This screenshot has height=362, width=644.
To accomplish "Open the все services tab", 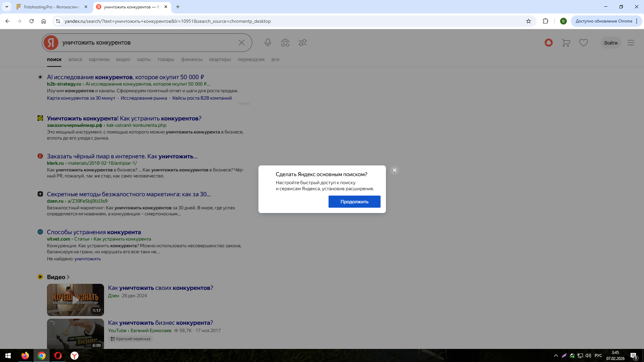I will pyautogui.click(x=276, y=59).
